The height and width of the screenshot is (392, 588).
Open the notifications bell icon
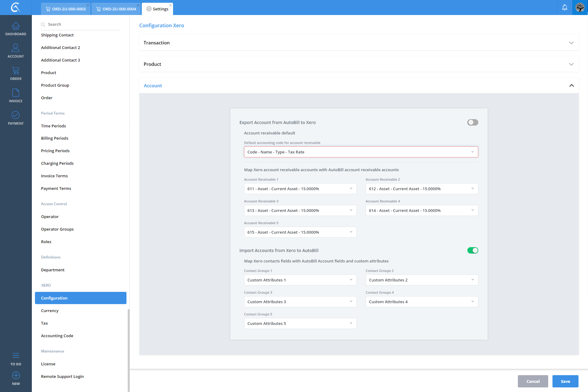[564, 7]
